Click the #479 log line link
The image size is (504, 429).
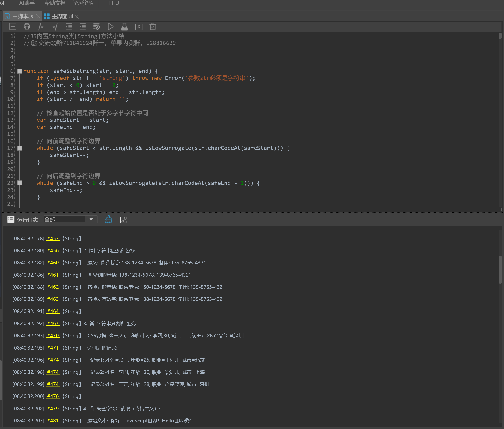(x=53, y=409)
